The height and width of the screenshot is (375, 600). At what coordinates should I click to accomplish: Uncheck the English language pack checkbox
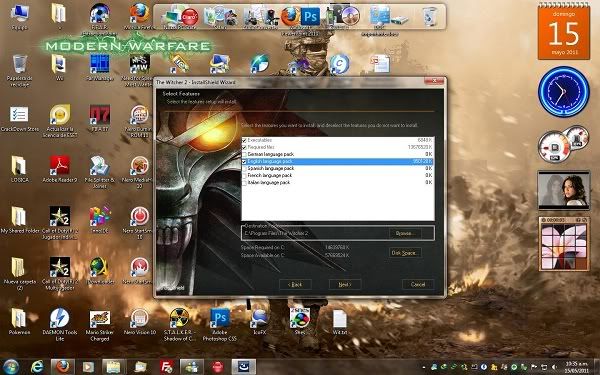(244, 161)
